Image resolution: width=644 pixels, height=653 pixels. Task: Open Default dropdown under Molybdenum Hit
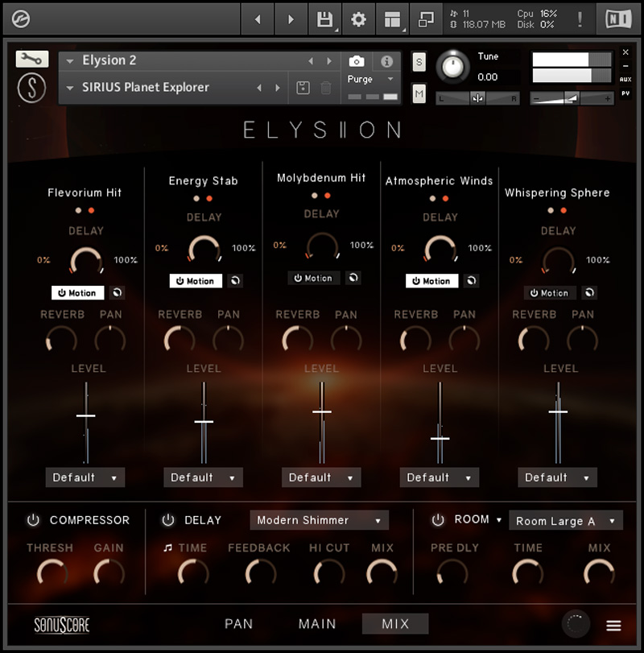click(321, 477)
